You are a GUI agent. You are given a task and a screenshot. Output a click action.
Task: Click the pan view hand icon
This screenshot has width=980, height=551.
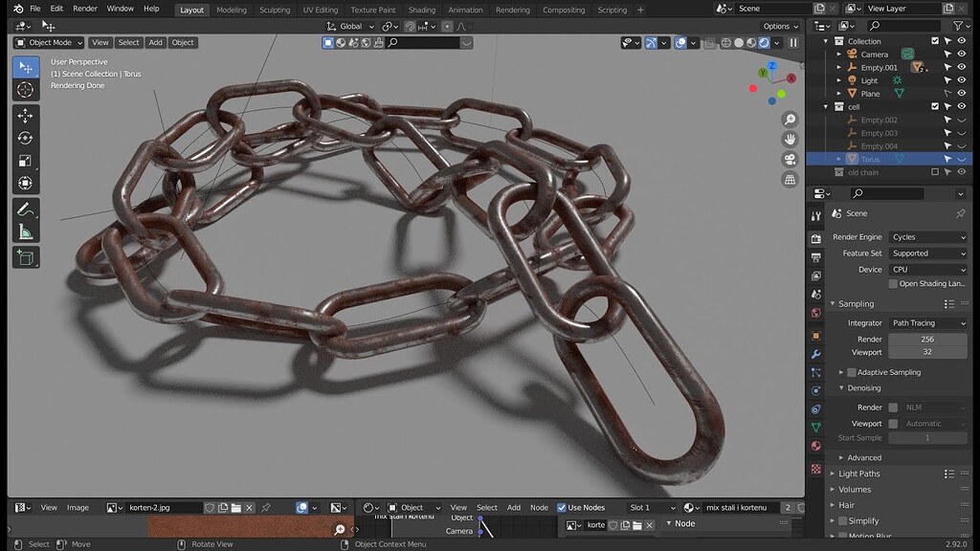point(790,140)
